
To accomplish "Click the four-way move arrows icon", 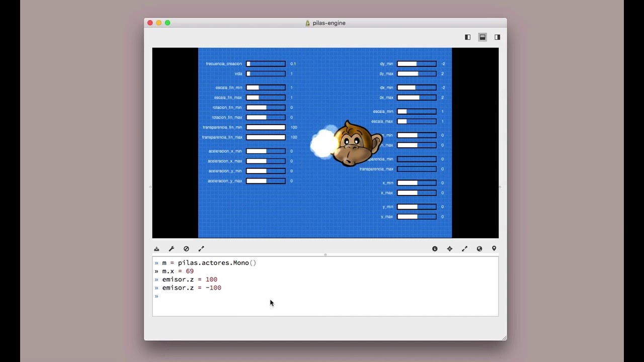I will [x=450, y=249].
